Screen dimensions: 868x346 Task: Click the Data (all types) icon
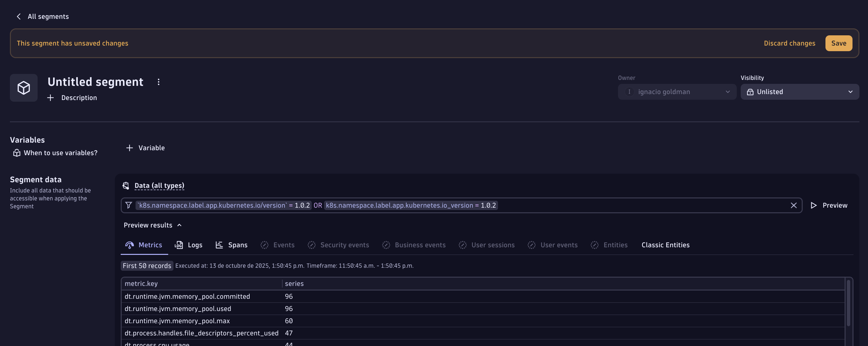coord(126,186)
